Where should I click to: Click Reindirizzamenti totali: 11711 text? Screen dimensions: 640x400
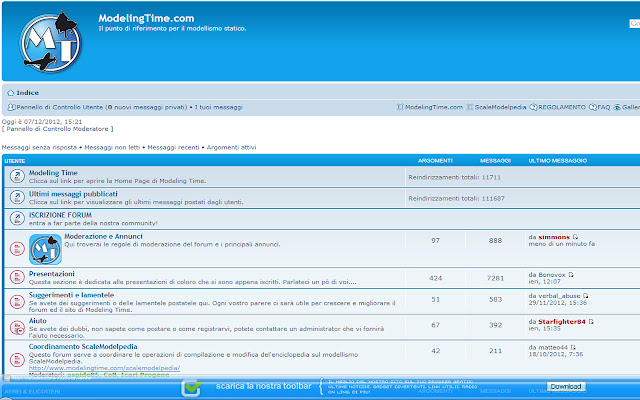click(x=454, y=177)
